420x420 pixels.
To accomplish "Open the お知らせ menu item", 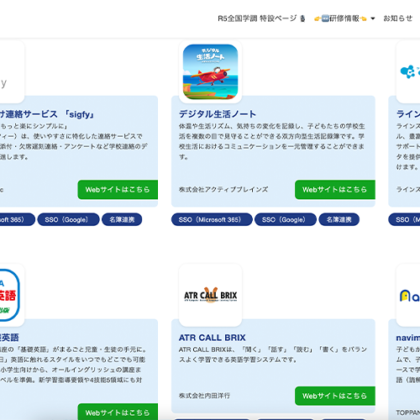I will 398,18.
